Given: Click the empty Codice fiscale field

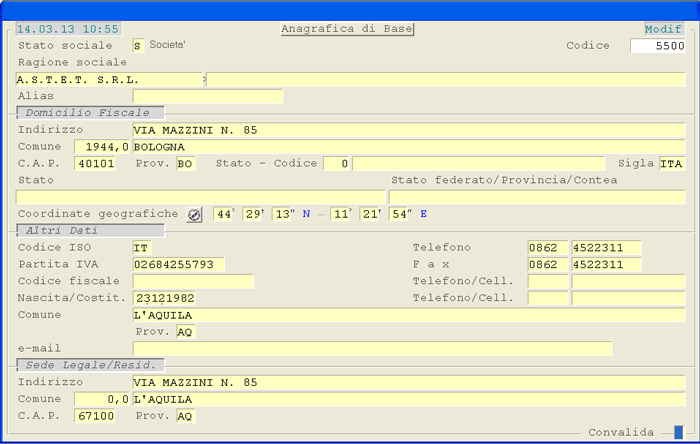Looking at the screenshot, I should [x=193, y=281].
